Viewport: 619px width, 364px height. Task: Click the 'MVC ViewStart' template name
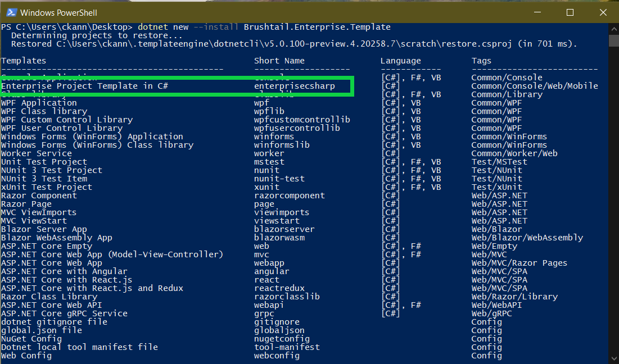click(34, 221)
